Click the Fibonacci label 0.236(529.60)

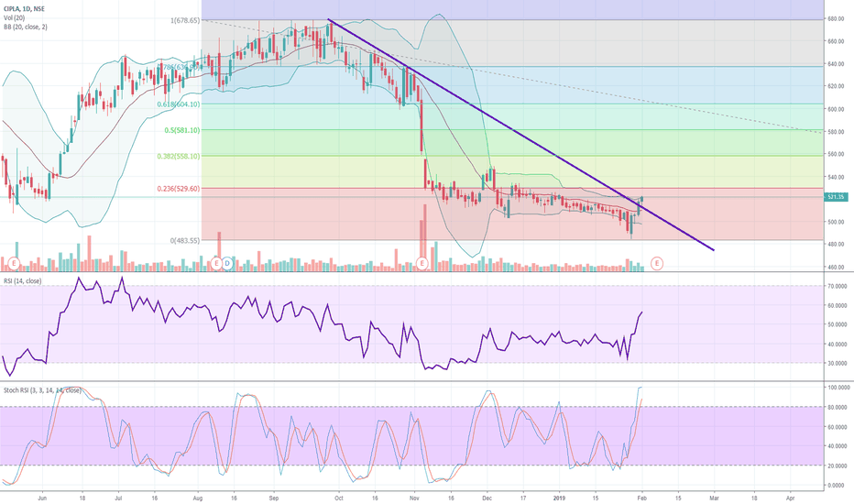tap(178, 189)
